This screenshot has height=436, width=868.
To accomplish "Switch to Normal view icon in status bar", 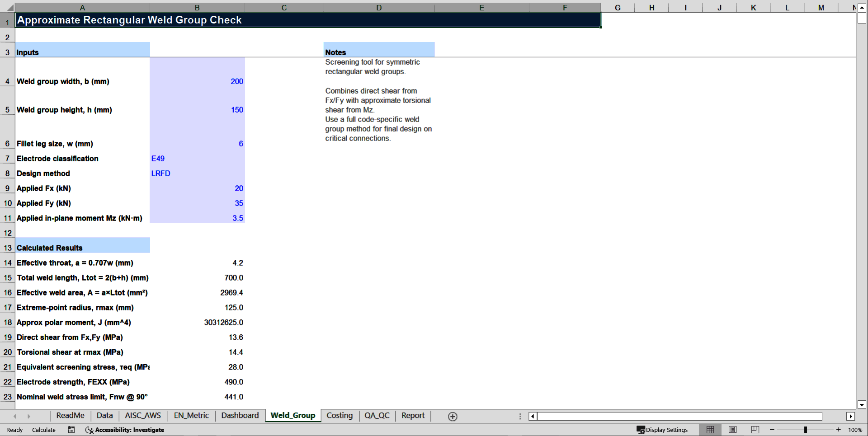I will coord(710,430).
